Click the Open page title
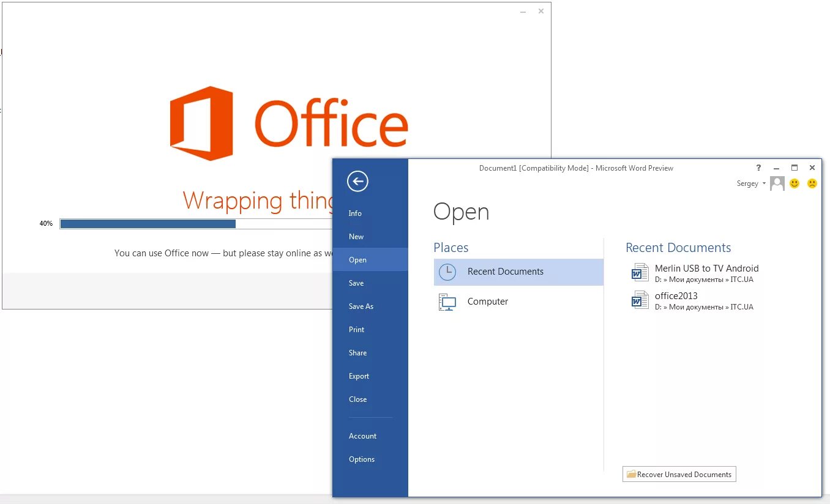The image size is (830, 504). pos(462,212)
